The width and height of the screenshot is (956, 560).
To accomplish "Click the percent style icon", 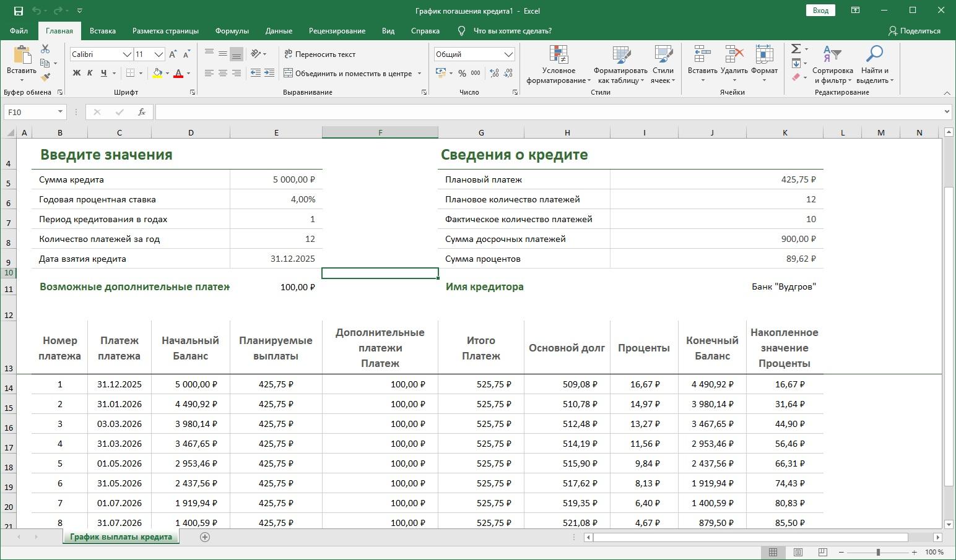I will (x=461, y=73).
